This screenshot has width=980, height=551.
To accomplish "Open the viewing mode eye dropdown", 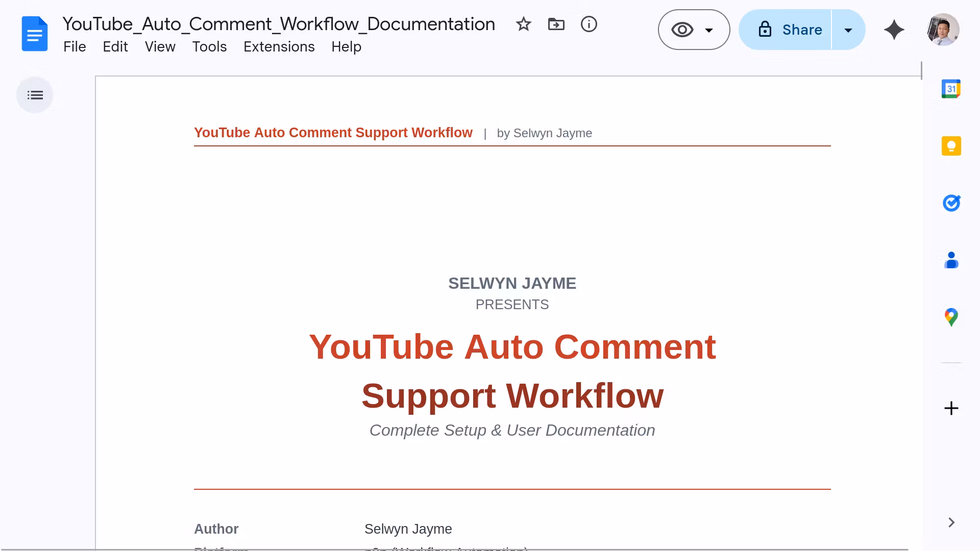I will coord(694,30).
